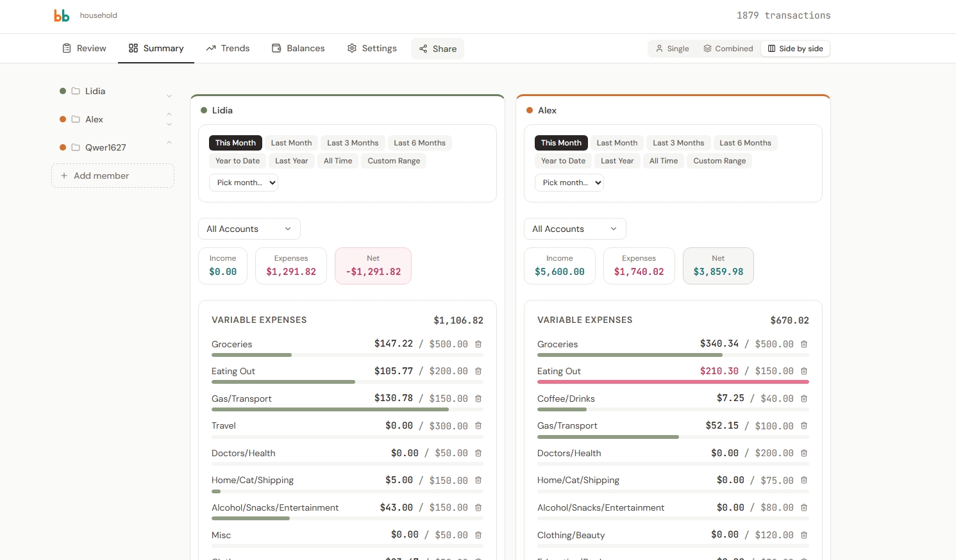Delete Alex's Gas/Transport budget row
This screenshot has width=956, height=560.
(x=804, y=425)
